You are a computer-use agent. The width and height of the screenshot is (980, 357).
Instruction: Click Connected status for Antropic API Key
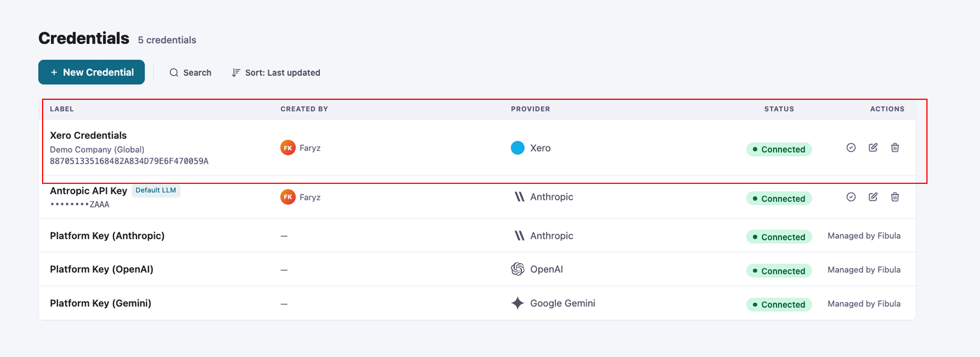click(x=779, y=199)
